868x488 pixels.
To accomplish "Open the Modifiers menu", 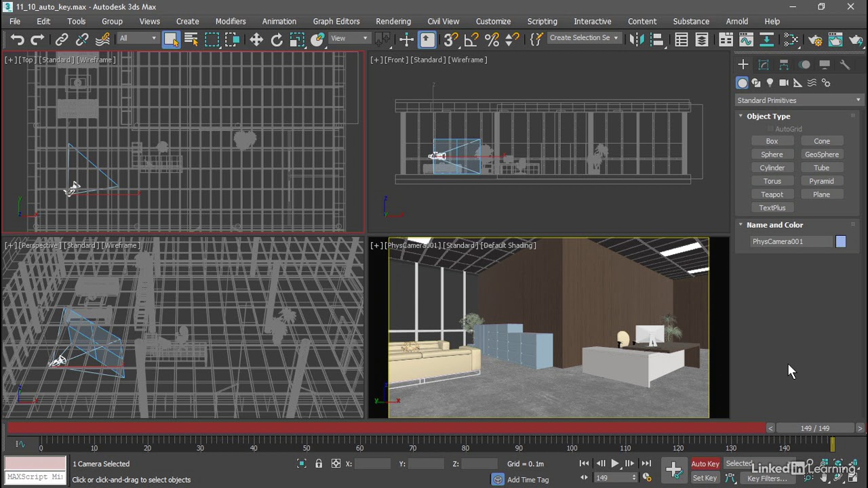I will pos(231,21).
